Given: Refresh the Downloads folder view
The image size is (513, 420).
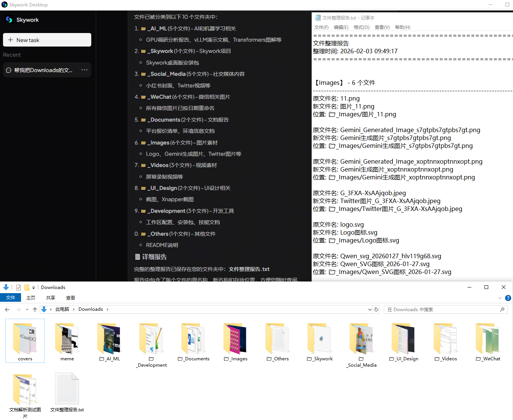Looking at the screenshot, I should point(376,310).
